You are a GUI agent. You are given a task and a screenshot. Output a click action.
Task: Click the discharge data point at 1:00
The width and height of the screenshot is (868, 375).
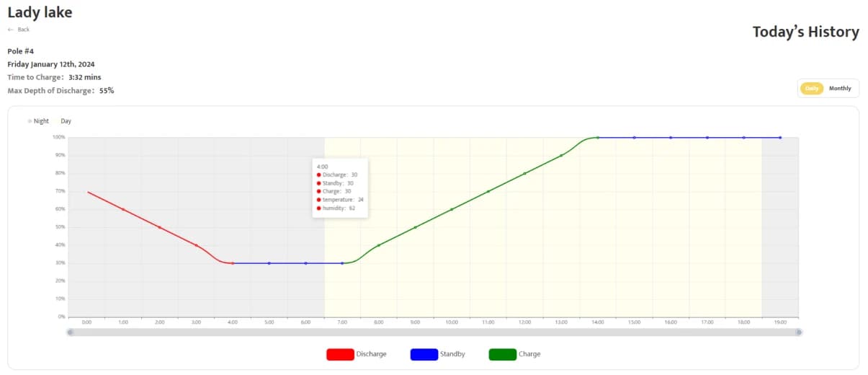click(x=123, y=209)
